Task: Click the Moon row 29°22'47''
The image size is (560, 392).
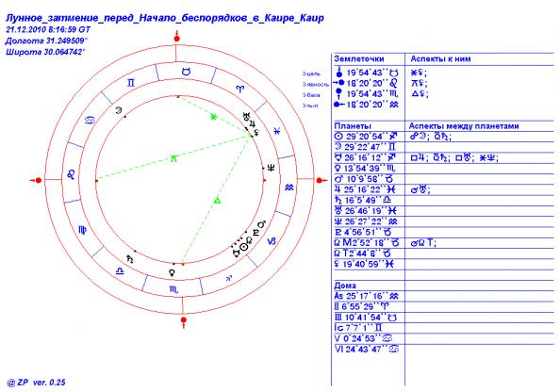Action: click(x=366, y=147)
